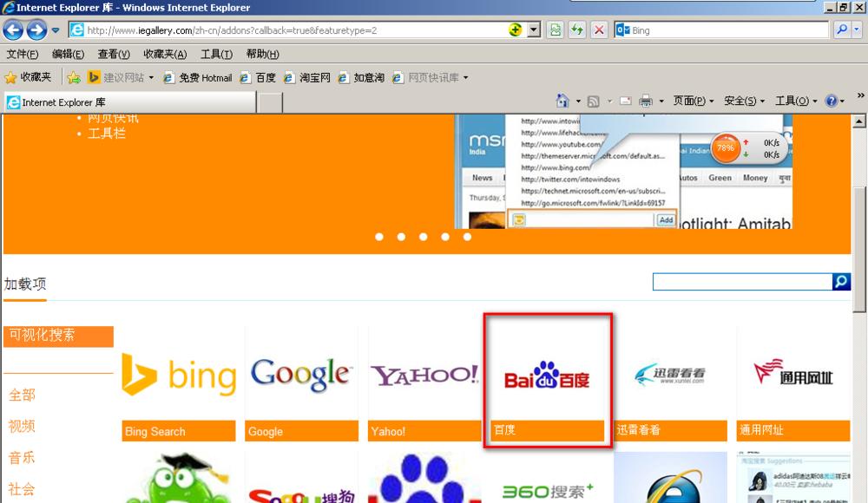
Task: Stop loading with the red X icon
Action: coord(599,29)
